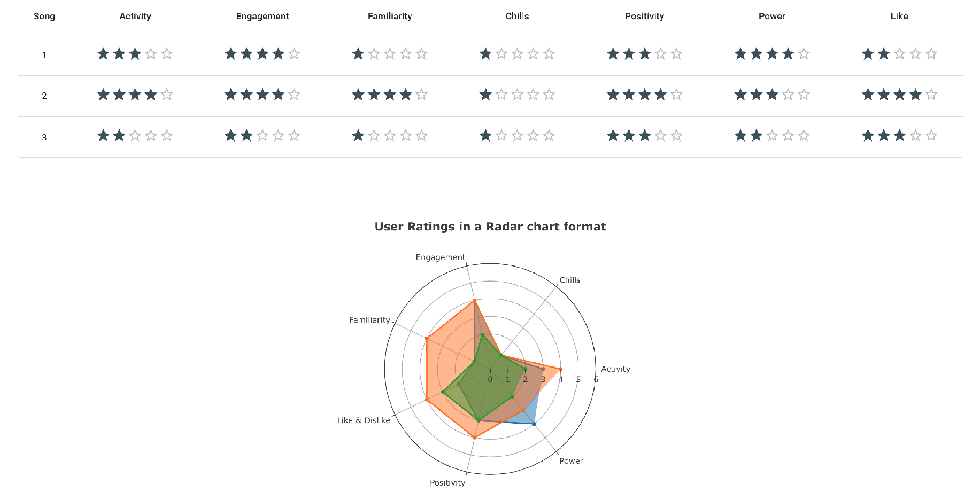Select first Power star in song 3 row
The width and height of the screenshot is (980, 492).
coord(740,136)
